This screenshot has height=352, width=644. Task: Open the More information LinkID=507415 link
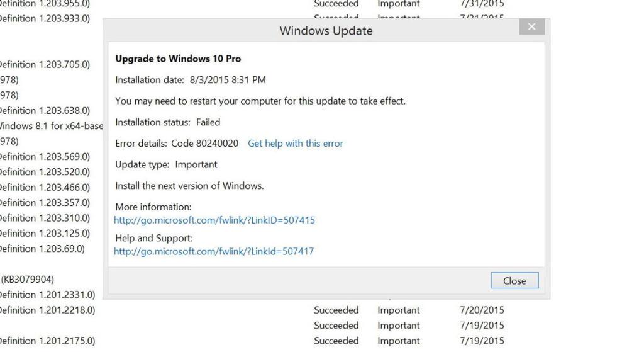tap(214, 220)
